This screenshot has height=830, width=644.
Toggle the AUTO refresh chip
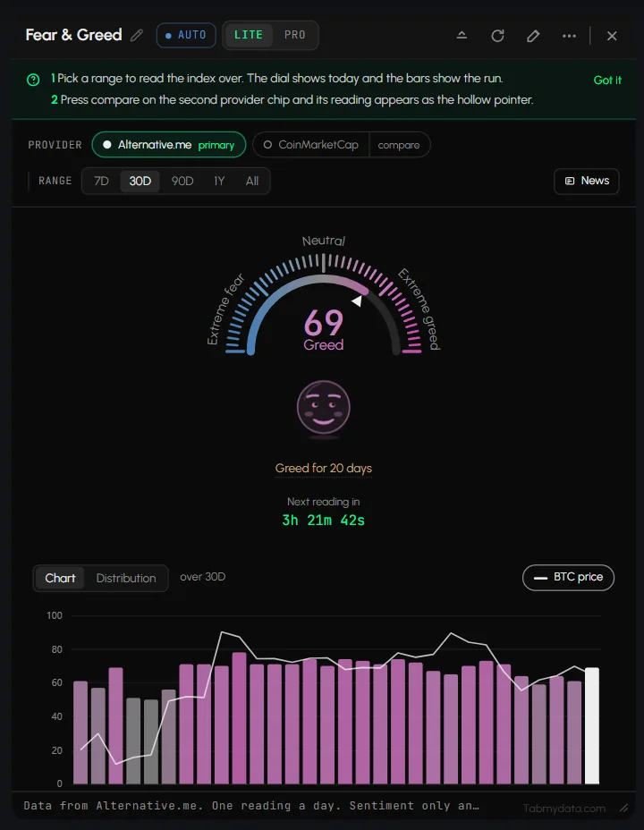186,36
